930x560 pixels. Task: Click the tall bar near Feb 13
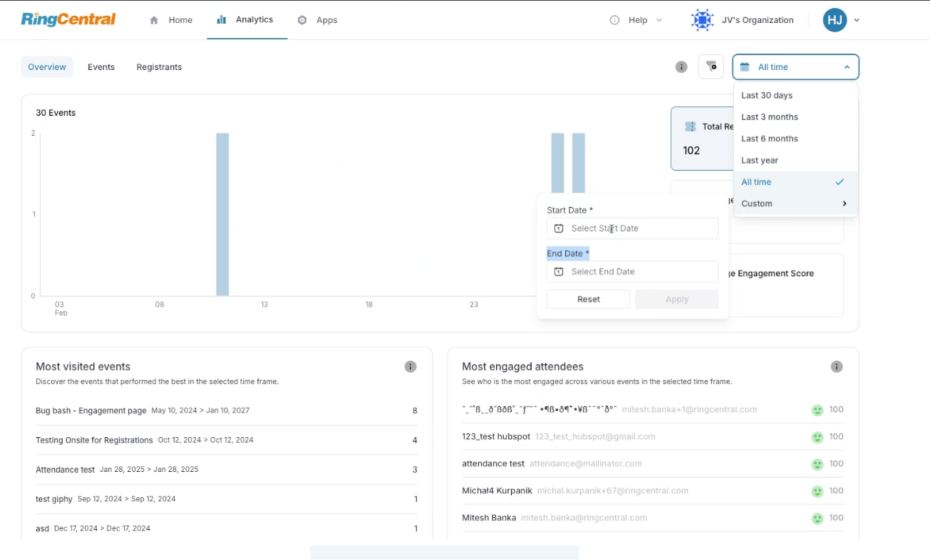click(222, 214)
